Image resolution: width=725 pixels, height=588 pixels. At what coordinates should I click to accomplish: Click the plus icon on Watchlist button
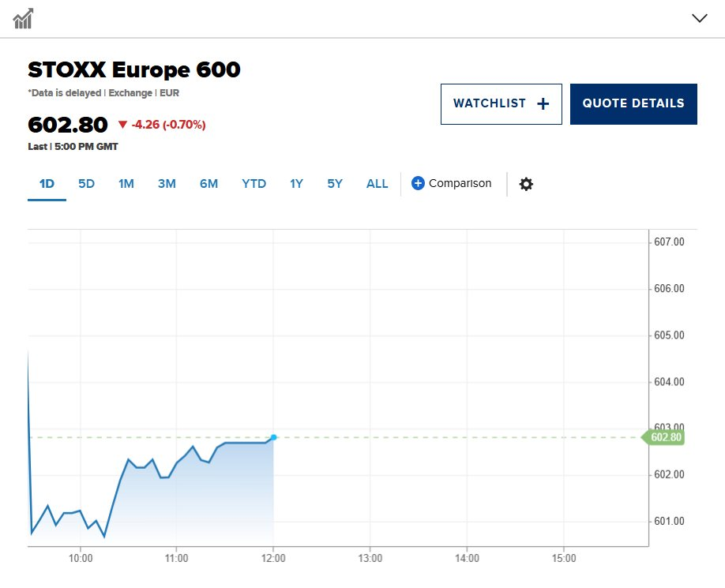(x=543, y=104)
